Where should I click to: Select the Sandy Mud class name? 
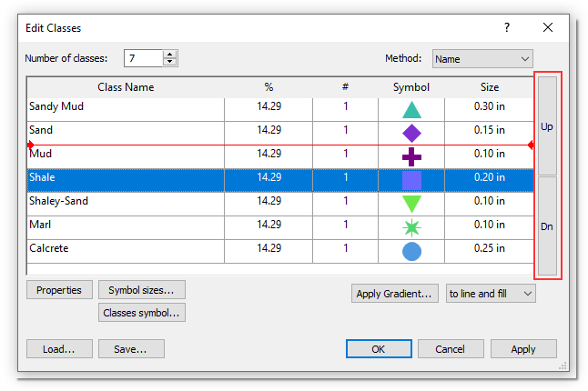point(56,106)
